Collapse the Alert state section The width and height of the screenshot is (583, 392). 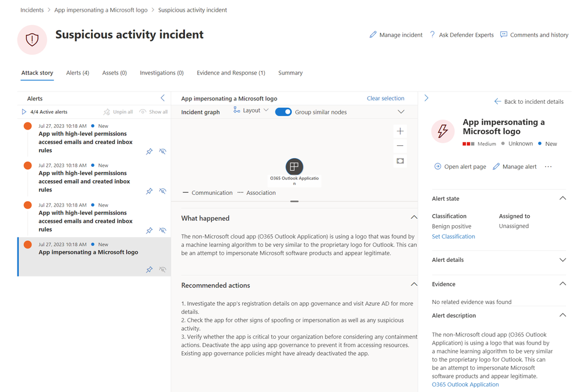pyautogui.click(x=563, y=198)
